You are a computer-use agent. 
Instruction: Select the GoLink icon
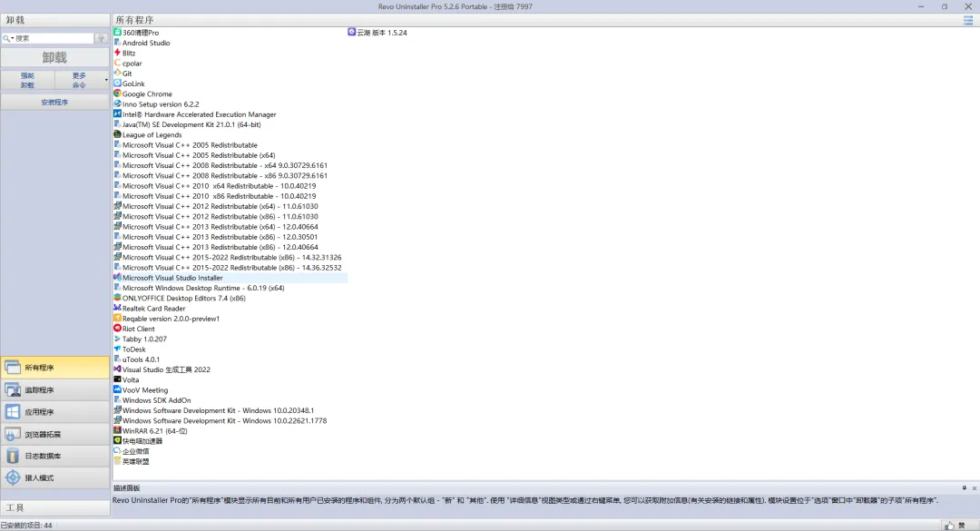117,84
